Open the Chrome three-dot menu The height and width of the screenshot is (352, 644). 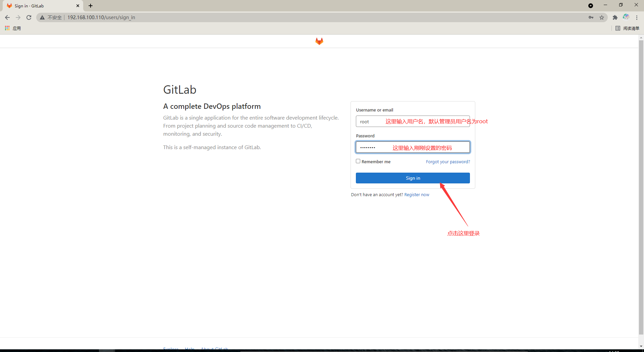pos(637,17)
